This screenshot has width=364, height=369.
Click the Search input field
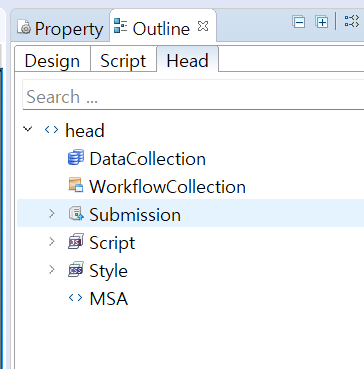(193, 96)
